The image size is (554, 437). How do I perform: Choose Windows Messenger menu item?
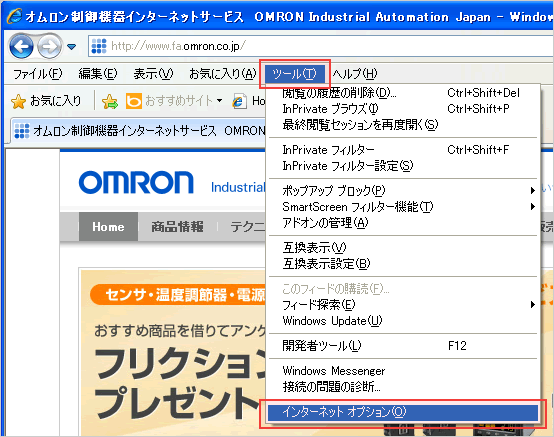[403, 371]
